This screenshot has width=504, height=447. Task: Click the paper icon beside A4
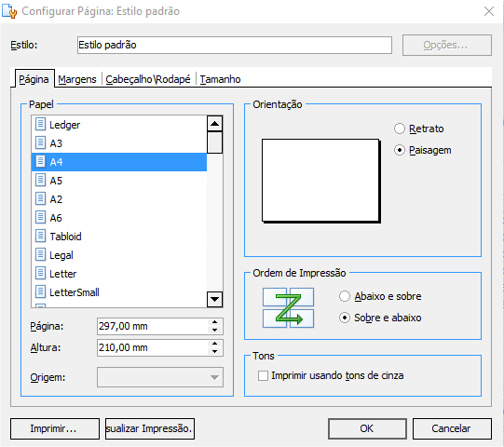click(40, 161)
